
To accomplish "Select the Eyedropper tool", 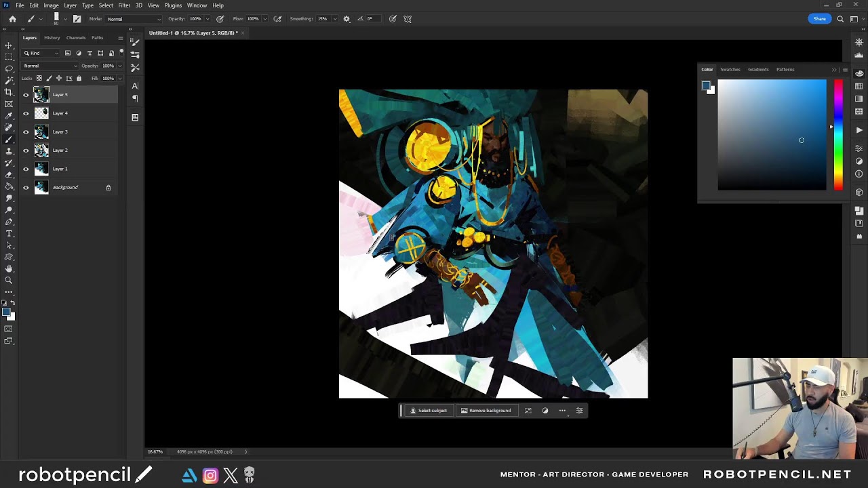I will (x=9, y=116).
